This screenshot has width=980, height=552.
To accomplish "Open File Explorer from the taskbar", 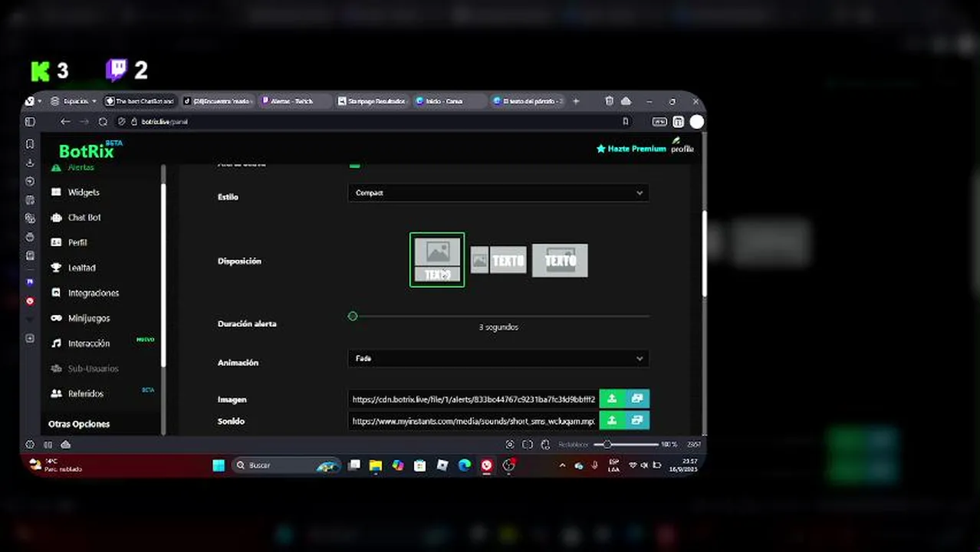I will click(376, 465).
